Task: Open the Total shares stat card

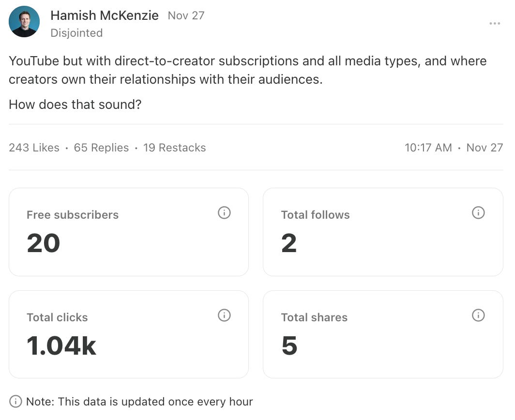Action: point(383,334)
